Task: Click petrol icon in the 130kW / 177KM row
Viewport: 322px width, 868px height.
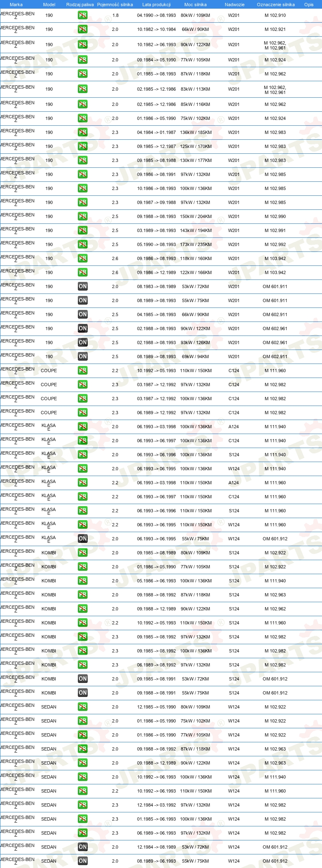Action: (x=83, y=160)
